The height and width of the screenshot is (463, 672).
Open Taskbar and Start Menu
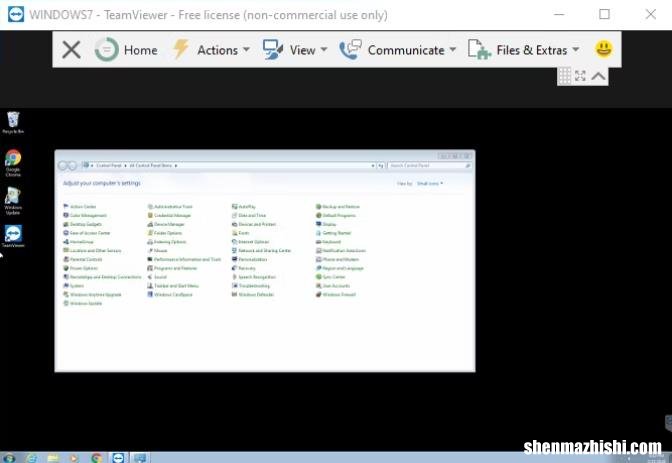click(x=173, y=286)
